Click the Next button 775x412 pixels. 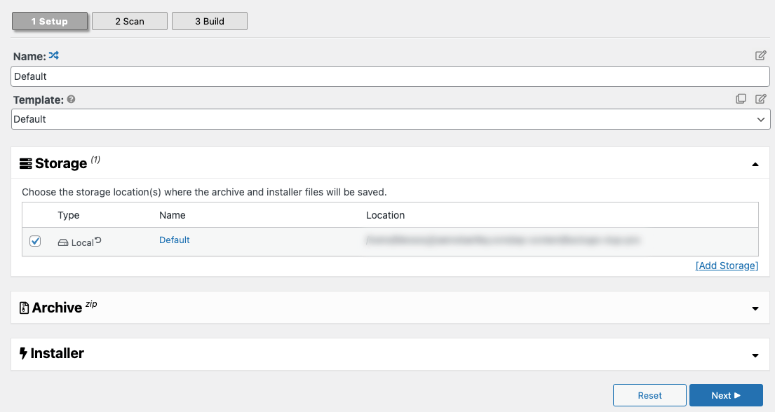726,395
